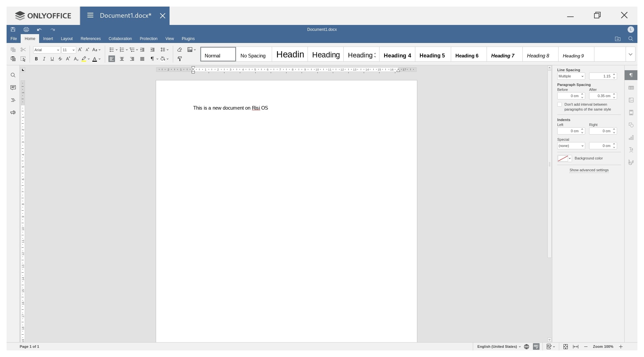
Task: Switch to the Layout tab
Action: point(67,39)
